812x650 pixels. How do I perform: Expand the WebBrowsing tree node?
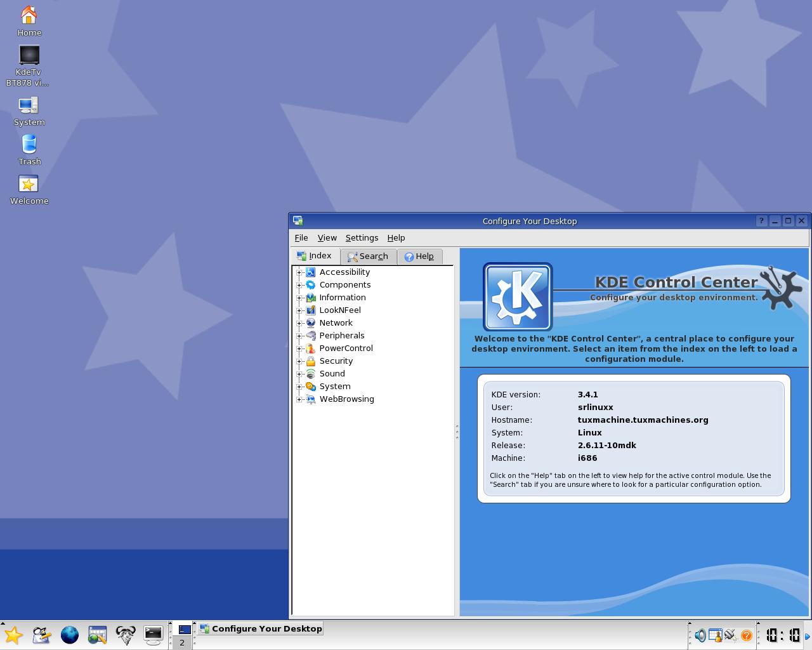299,399
